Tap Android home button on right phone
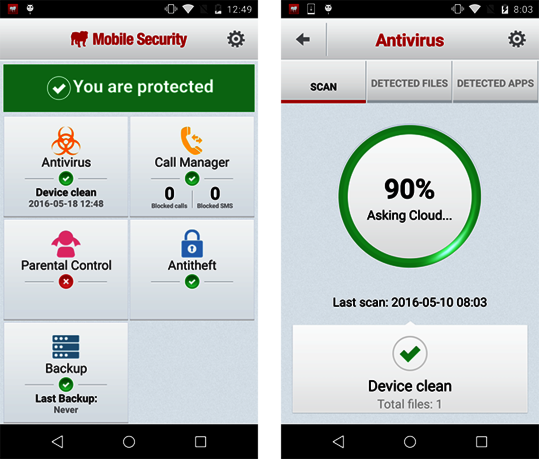This screenshot has height=459, width=539. (410, 441)
